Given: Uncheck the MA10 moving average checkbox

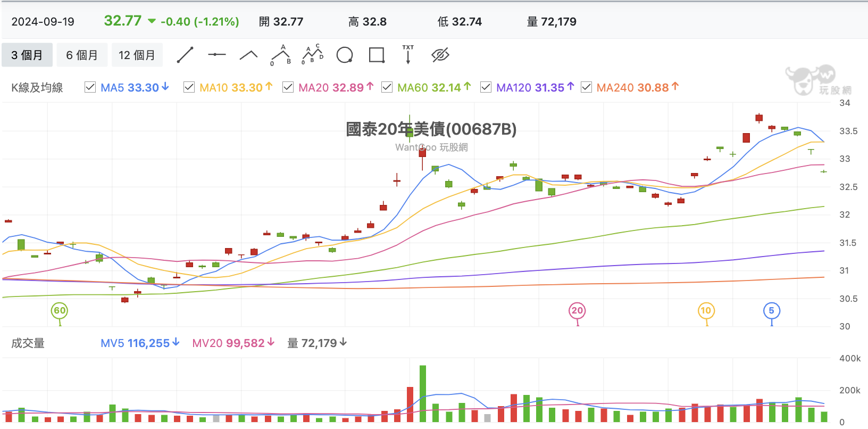Looking at the screenshot, I should click(189, 87).
